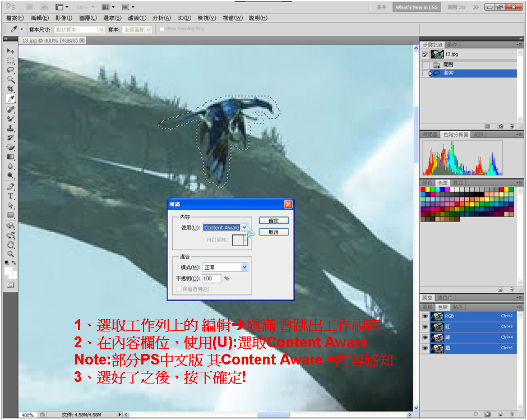This screenshot has height=420, width=527.
Task: Set history brush source on 13.jpg snapshot
Action: click(425, 54)
